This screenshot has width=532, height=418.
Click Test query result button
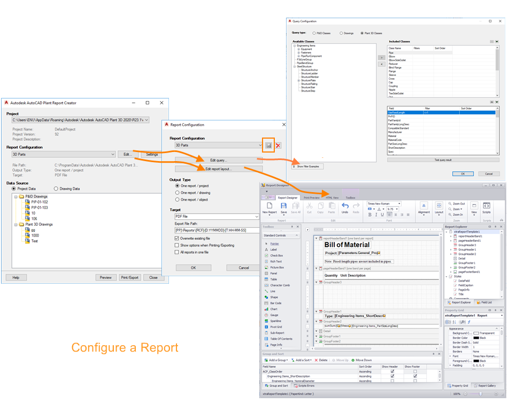pyautogui.click(x=443, y=160)
